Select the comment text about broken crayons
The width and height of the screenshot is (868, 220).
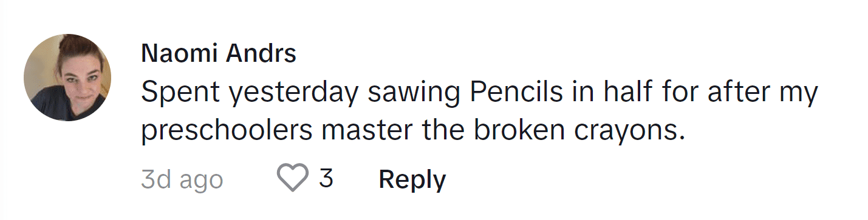[x=480, y=114]
